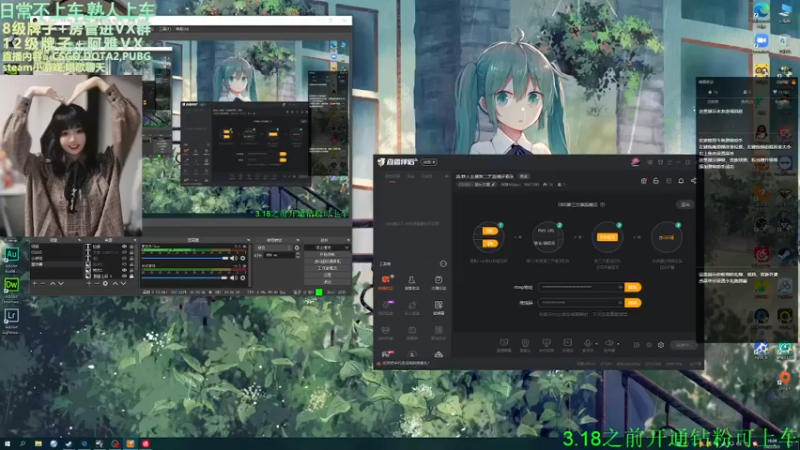Screen dimensions: 800x450
Task: Open transition properties gear in OBS
Action: [297, 248]
